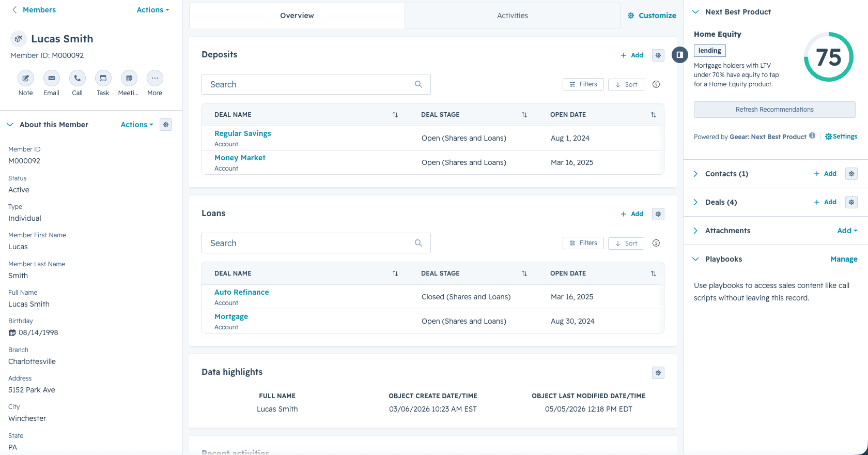Click the search icon in Deposits search
Screen dimensions: 868x455
pos(419,84)
